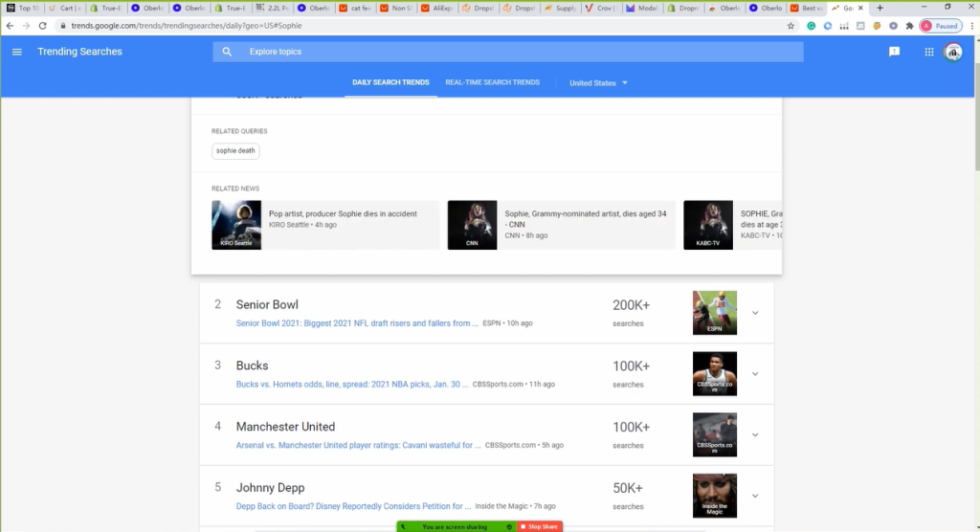Viewport: 980px width, 532px height.
Task: Open Arsenal vs. Manchester United ratings link
Action: coord(358,445)
